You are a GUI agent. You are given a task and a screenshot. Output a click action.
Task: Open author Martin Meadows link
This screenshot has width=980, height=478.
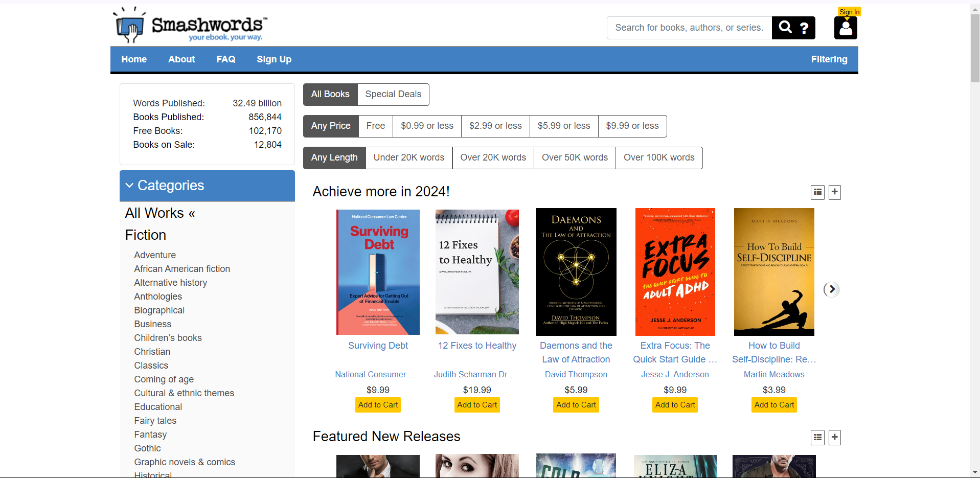(774, 375)
